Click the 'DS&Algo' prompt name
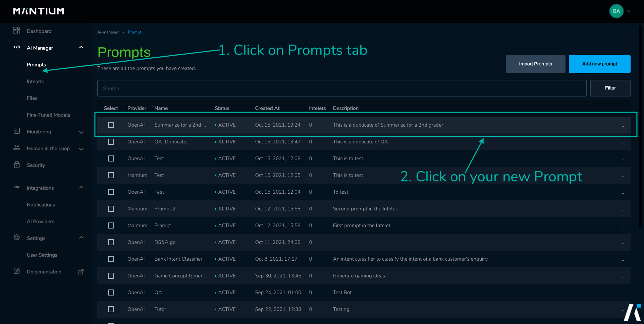The width and height of the screenshot is (644, 324). click(165, 242)
